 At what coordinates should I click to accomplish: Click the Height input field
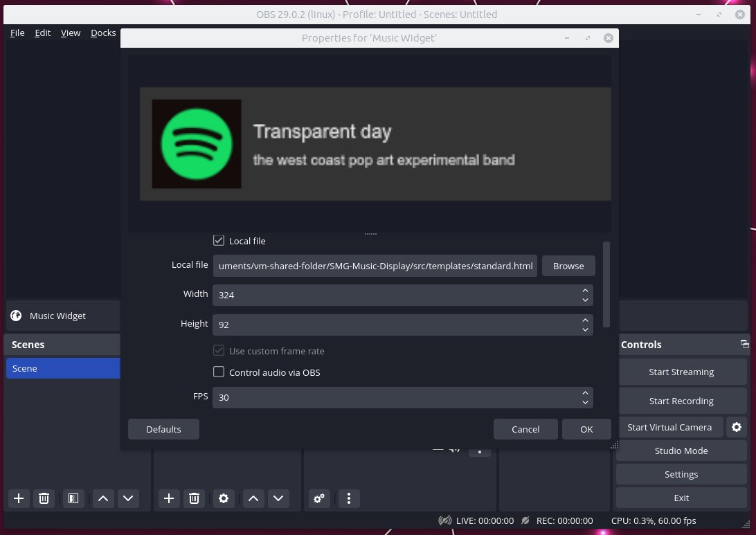tap(396, 325)
